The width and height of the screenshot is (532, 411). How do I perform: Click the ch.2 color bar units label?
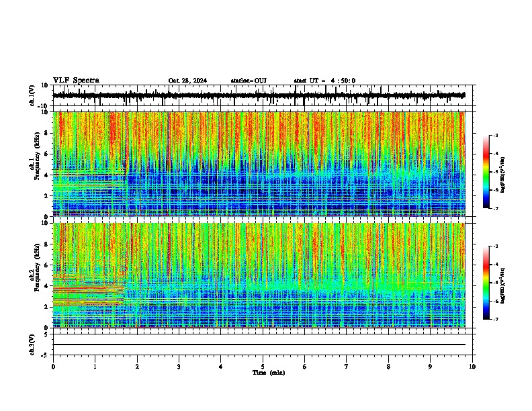pos(503,285)
